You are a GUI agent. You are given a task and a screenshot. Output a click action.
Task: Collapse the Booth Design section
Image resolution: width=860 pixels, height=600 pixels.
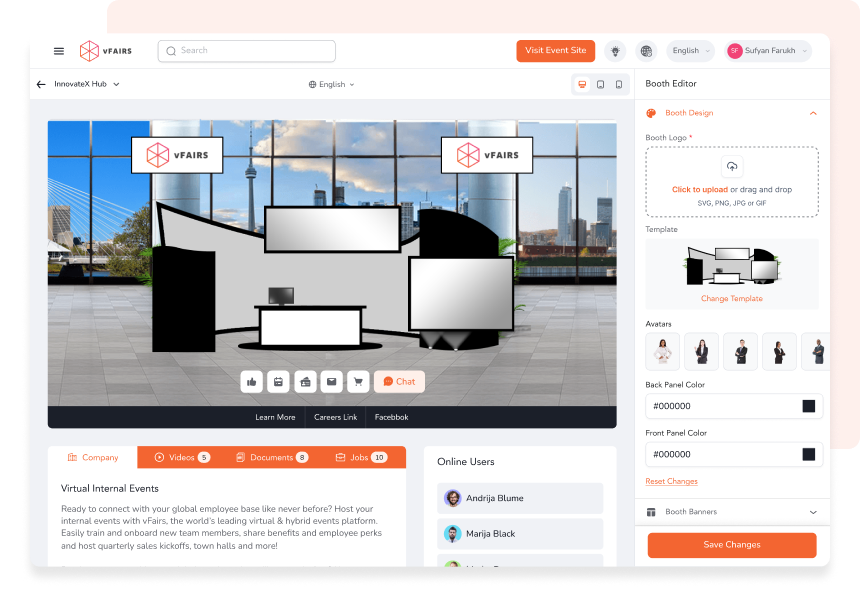[813, 113]
